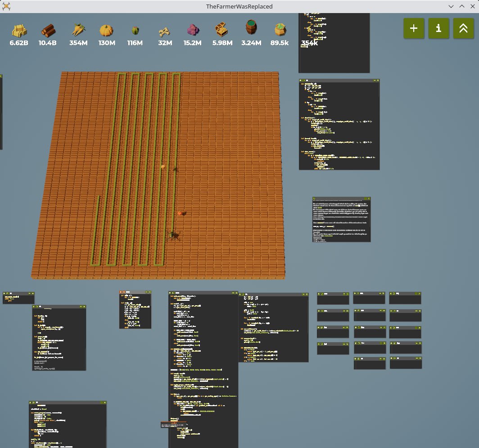
Task: Select the carrot resource icon showing 354M
Action: click(78, 31)
